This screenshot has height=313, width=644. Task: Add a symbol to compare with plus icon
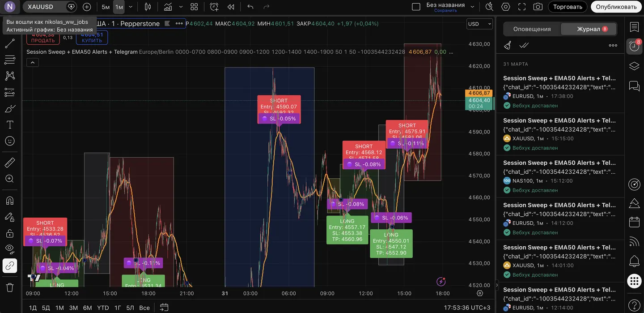[x=87, y=7]
